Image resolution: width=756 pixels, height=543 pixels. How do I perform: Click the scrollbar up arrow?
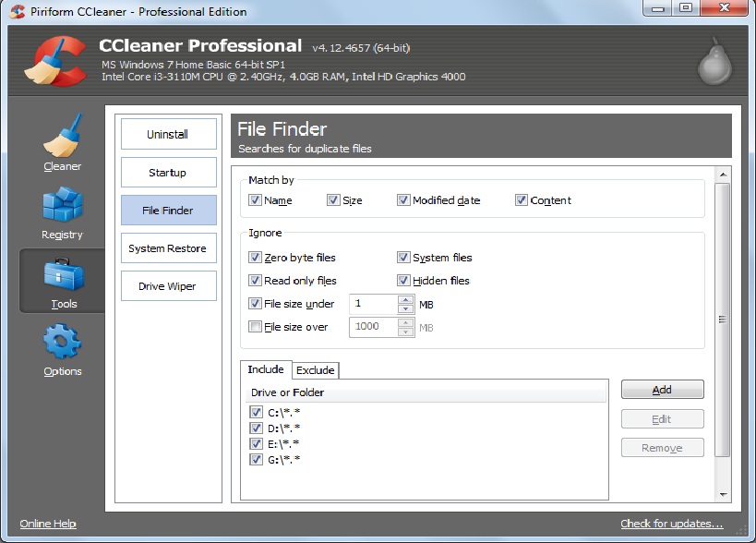coord(723,175)
